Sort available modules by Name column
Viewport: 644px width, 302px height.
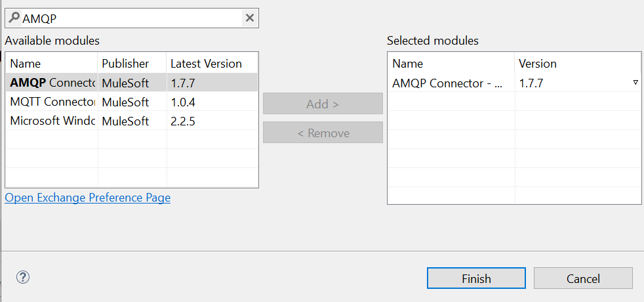pyautogui.click(x=51, y=64)
